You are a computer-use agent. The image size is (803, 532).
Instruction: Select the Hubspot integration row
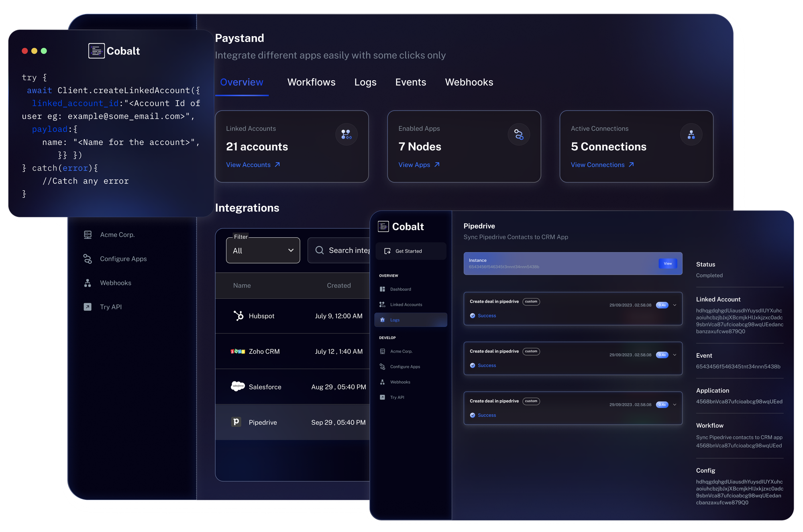292,316
